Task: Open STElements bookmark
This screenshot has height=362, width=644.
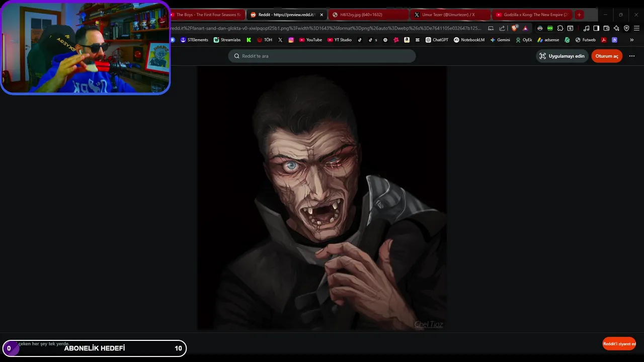Action: tap(194, 40)
